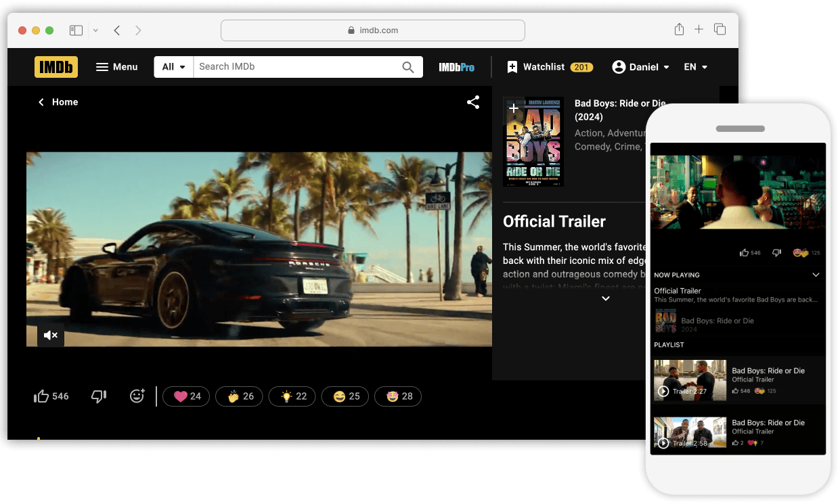Open the Watchlist
The height and width of the screenshot is (504, 840).
(x=550, y=67)
